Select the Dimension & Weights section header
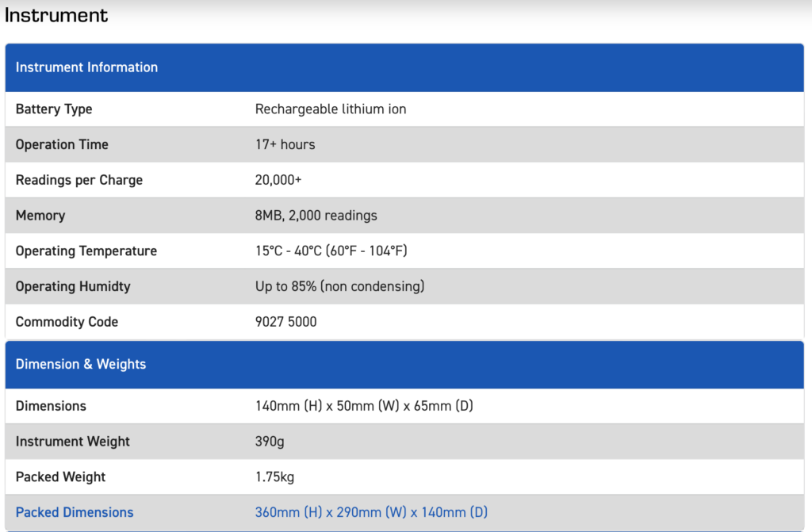This screenshot has width=812, height=532. [x=81, y=365]
